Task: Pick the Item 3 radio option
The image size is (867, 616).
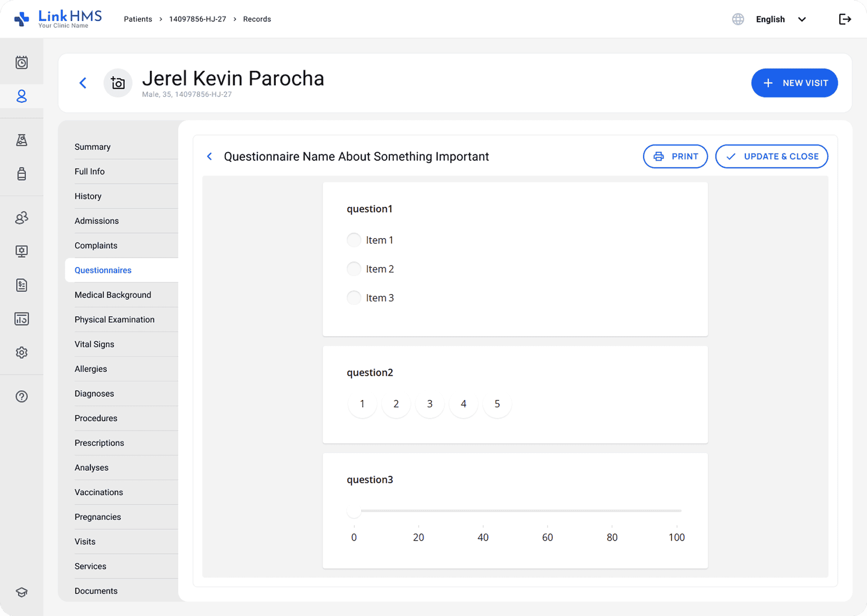Action: pyautogui.click(x=354, y=298)
